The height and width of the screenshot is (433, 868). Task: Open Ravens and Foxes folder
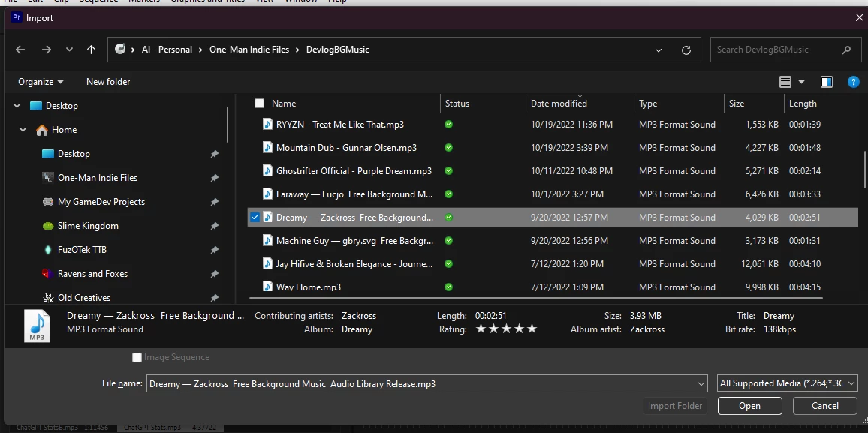click(x=92, y=274)
